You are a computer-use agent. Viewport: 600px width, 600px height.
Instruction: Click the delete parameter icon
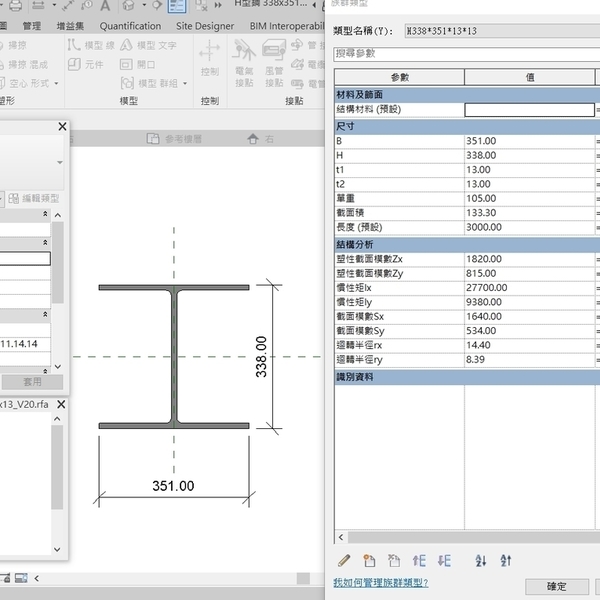394,561
